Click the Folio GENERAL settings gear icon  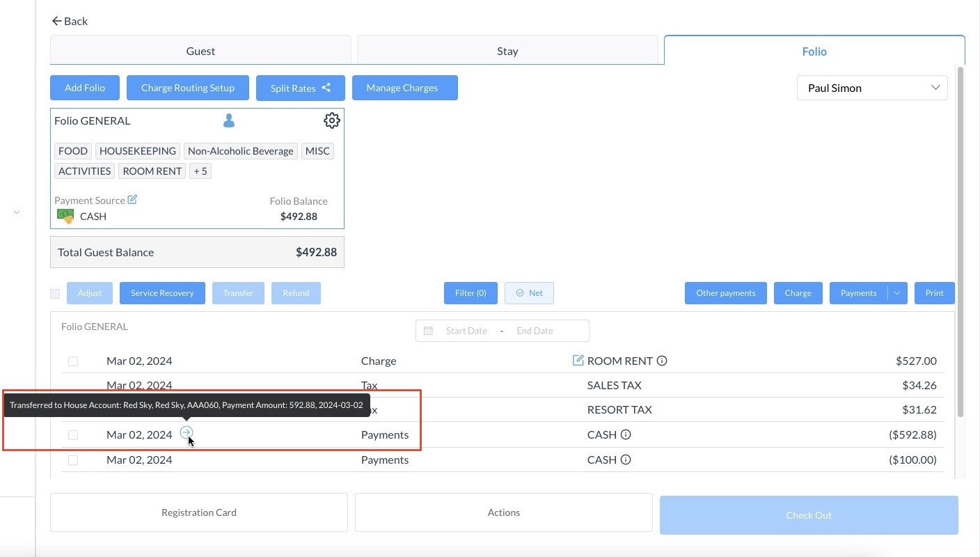click(x=332, y=120)
